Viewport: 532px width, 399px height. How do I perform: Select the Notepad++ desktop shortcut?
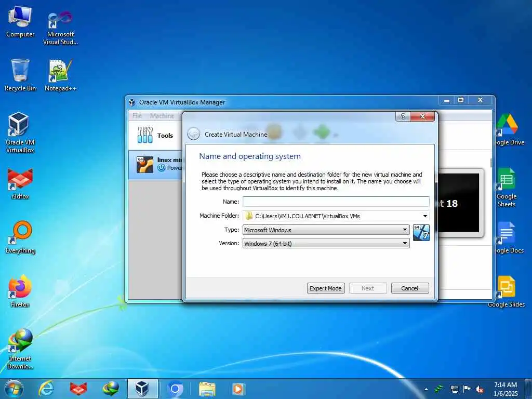(x=60, y=75)
